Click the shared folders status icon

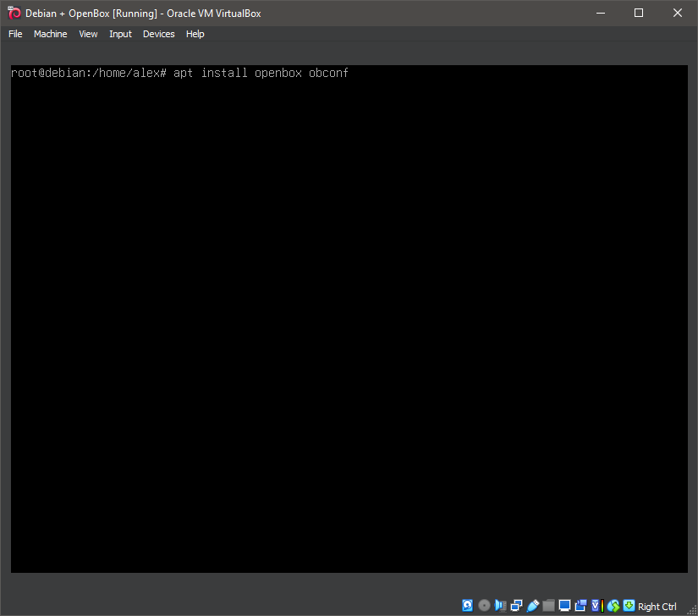point(548,605)
